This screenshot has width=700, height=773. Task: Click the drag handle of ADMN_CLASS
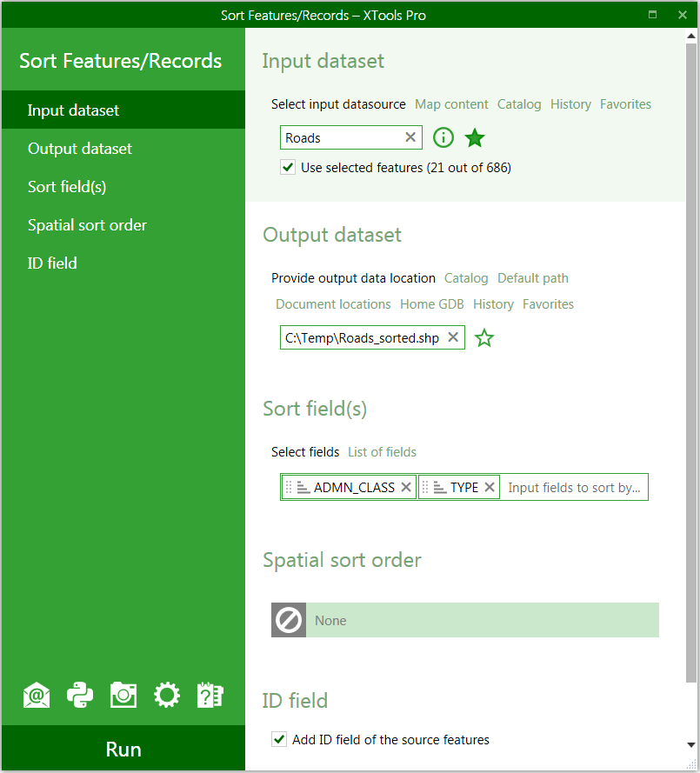click(289, 487)
